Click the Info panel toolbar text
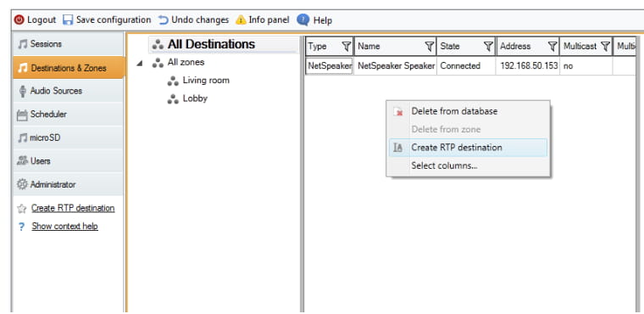Image resolution: width=644 pixels, height=314 pixels. tap(269, 20)
